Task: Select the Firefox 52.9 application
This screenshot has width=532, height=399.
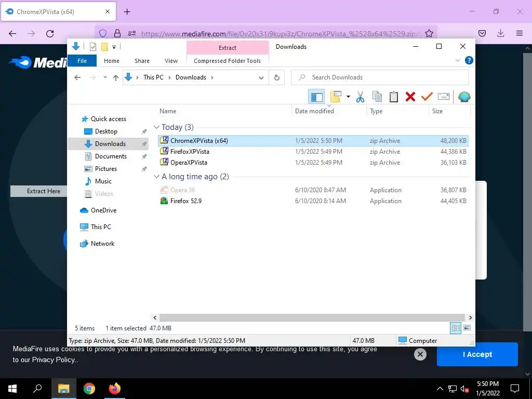Action: click(x=313, y=201)
